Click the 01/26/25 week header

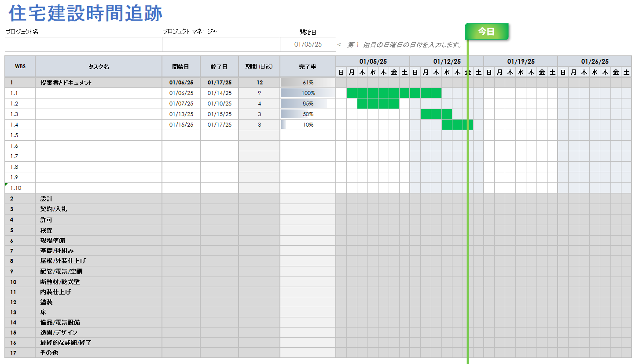pyautogui.click(x=595, y=62)
